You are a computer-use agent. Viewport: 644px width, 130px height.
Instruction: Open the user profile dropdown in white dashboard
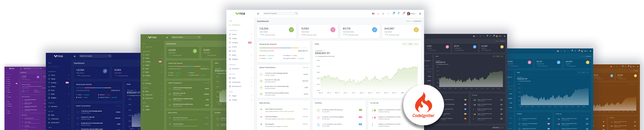pos(412,14)
